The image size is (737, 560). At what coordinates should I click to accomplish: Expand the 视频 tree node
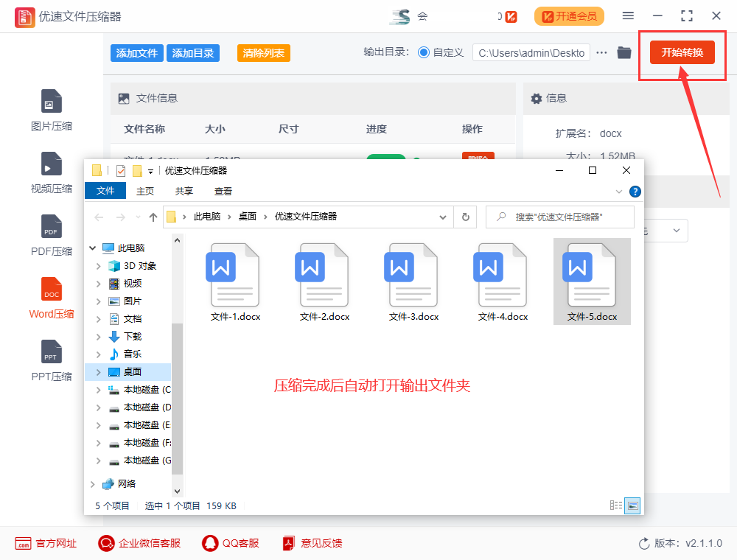click(98, 284)
